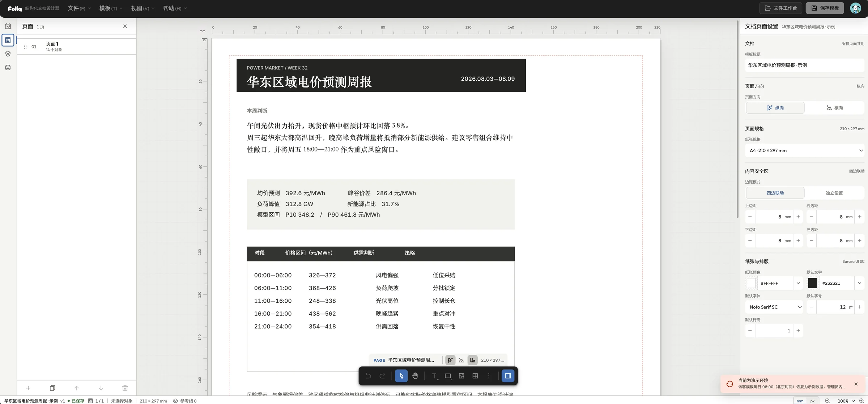
Task: Toggle the right side panel button
Action: point(508,376)
